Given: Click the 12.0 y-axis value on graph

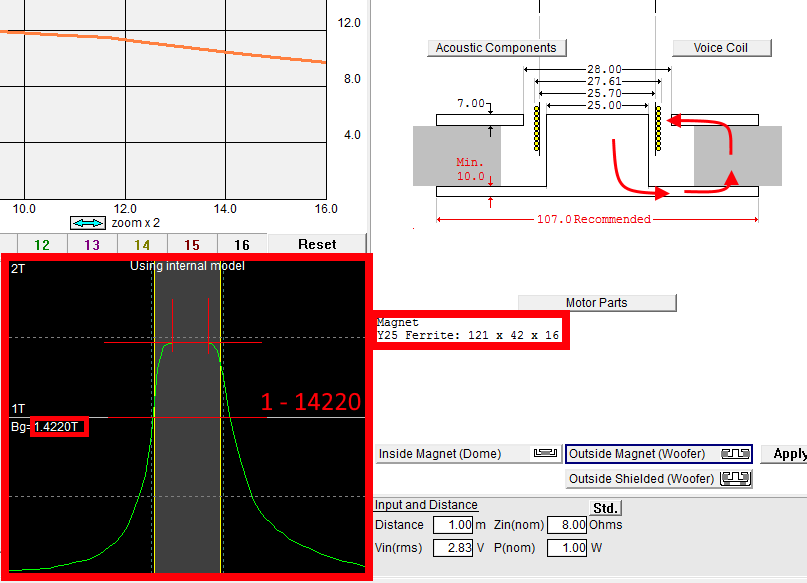Looking at the screenshot, I should [x=349, y=23].
